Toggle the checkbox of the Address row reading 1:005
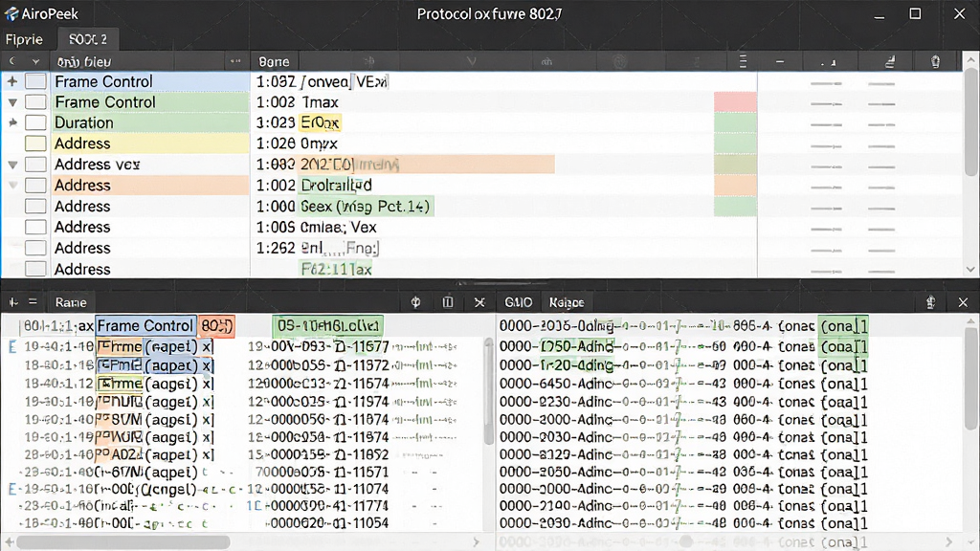 tap(35, 227)
